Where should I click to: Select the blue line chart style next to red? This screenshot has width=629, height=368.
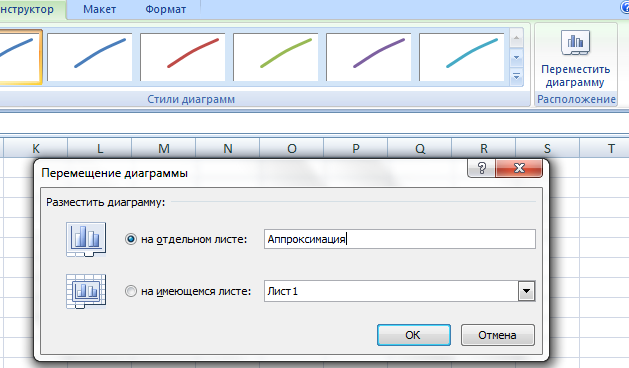[x=89, y=57]
